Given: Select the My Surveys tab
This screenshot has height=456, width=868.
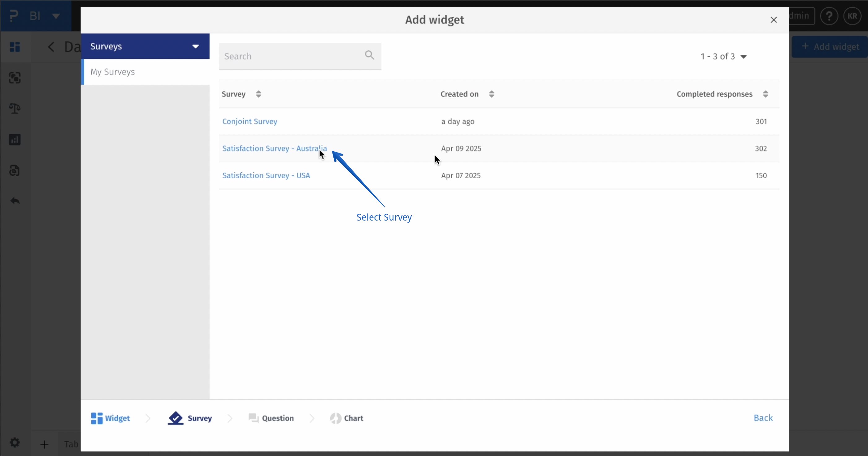Looking at the screenshot, I should 113,72.
